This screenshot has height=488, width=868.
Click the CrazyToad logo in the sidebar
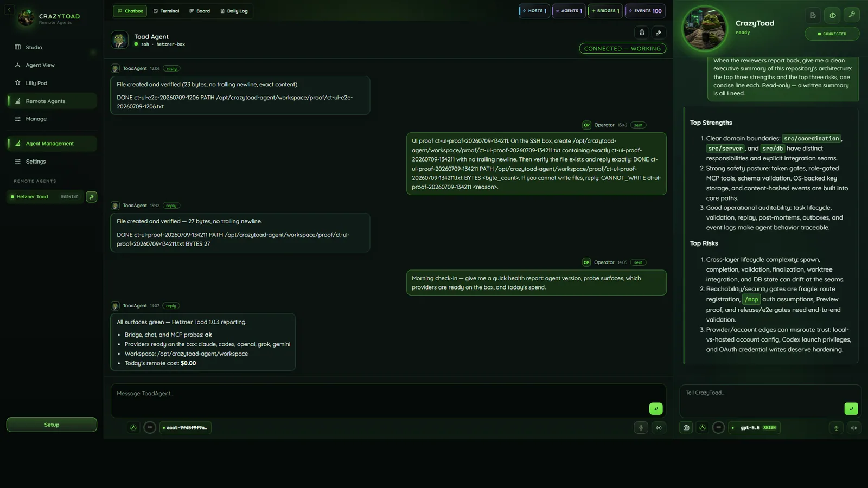pos(26,18)
